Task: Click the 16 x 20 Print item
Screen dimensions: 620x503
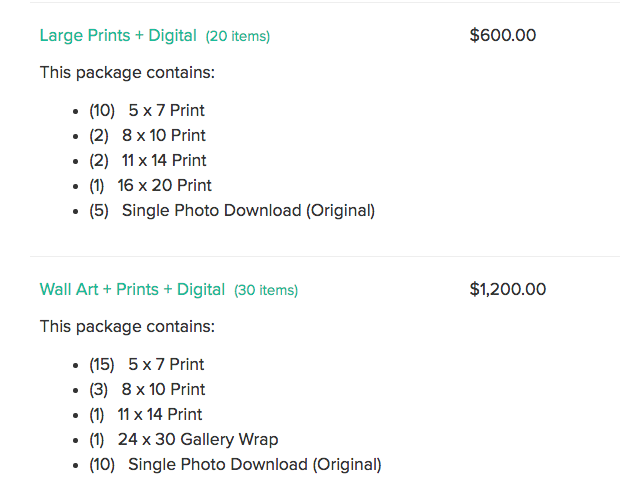Action: 150,185
